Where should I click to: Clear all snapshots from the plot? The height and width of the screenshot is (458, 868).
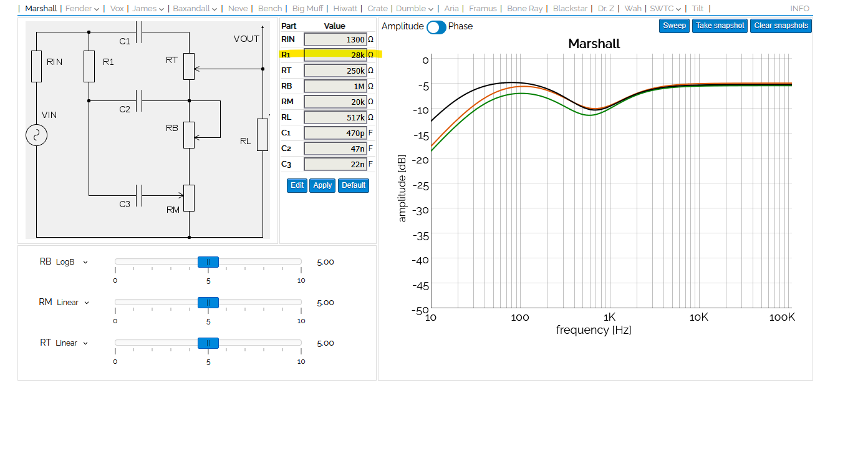point(781,26)
